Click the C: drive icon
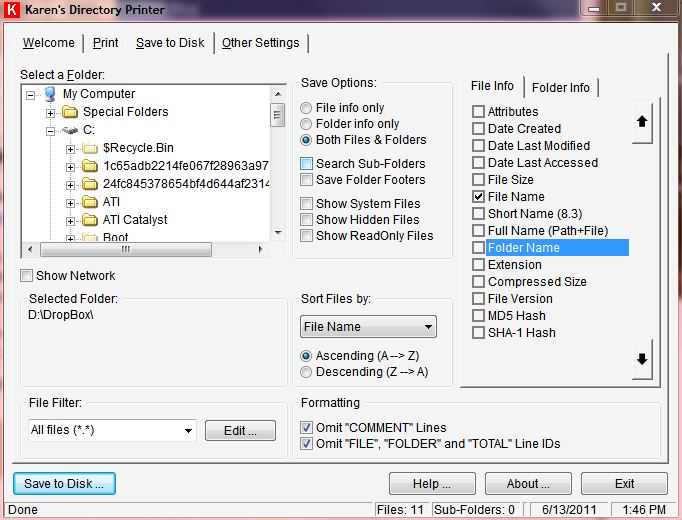Image resolution: width=682 pixels, height=520 pixels. point(70,130)
